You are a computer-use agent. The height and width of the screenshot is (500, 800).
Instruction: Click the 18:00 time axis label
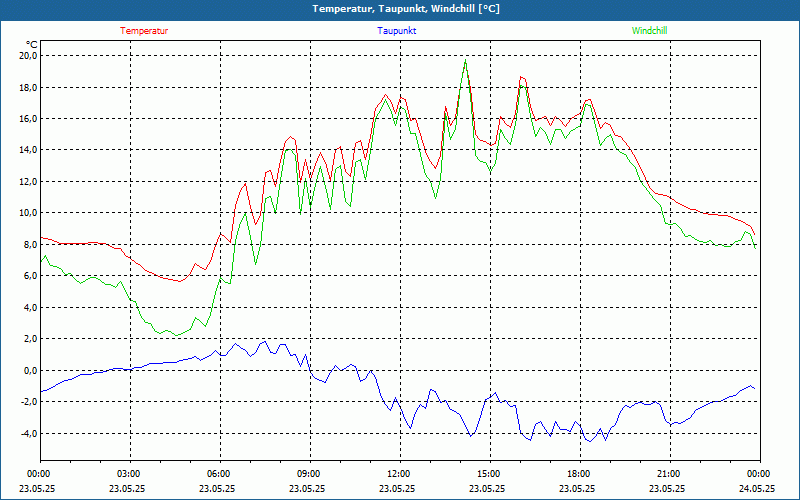click(x=581, y=474)
